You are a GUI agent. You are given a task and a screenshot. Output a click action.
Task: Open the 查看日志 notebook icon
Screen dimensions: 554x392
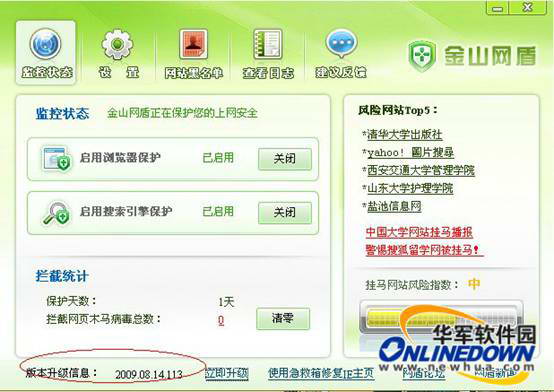click(268, 44)
